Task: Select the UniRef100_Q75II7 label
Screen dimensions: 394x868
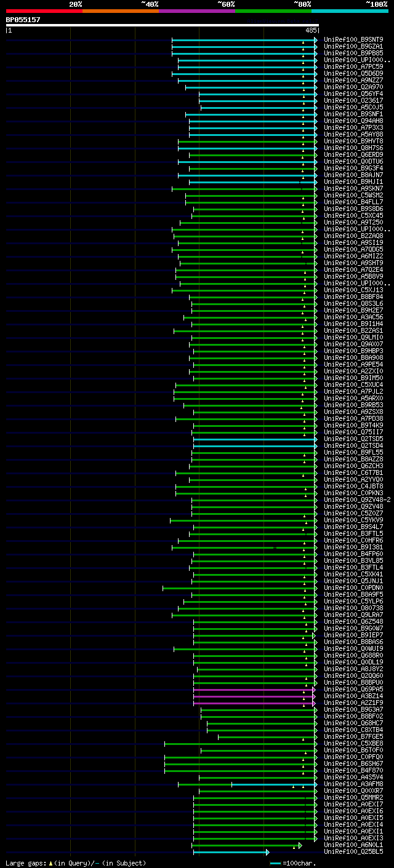Action: point(353,432)
